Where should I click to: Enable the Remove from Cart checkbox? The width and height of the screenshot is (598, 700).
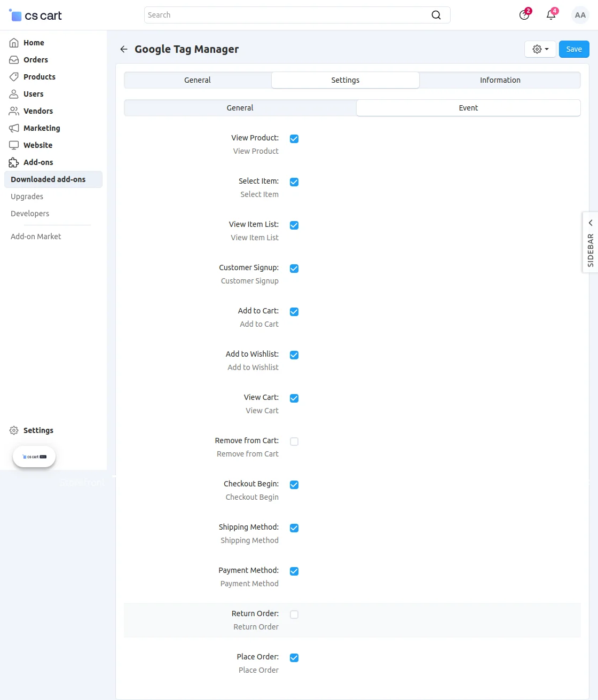click(294, 442)
